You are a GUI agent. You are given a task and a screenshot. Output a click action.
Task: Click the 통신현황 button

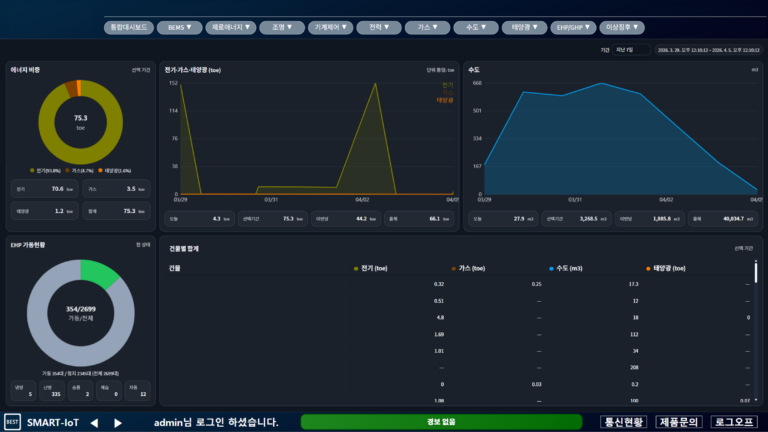624,422
